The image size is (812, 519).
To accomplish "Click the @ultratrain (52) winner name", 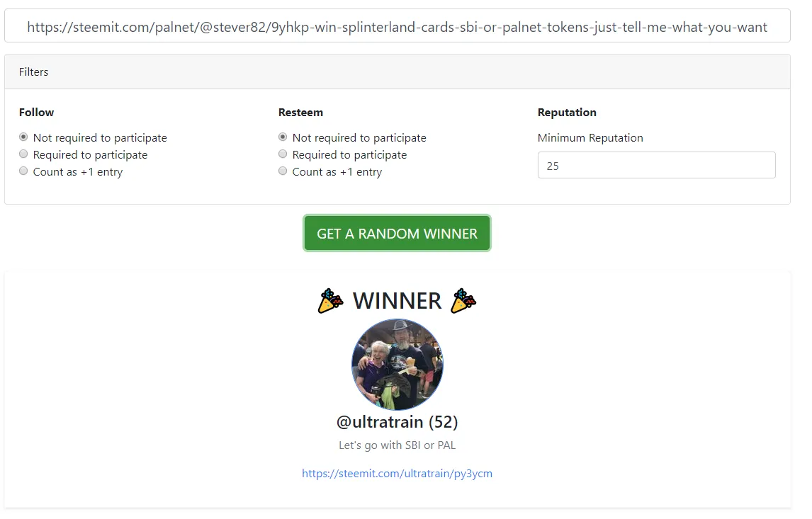I will (397, 421).
